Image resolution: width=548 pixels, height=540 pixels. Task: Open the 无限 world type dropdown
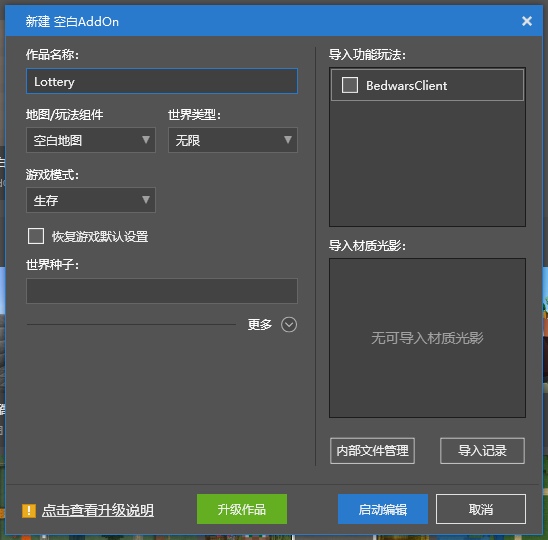tap(233, 140)
